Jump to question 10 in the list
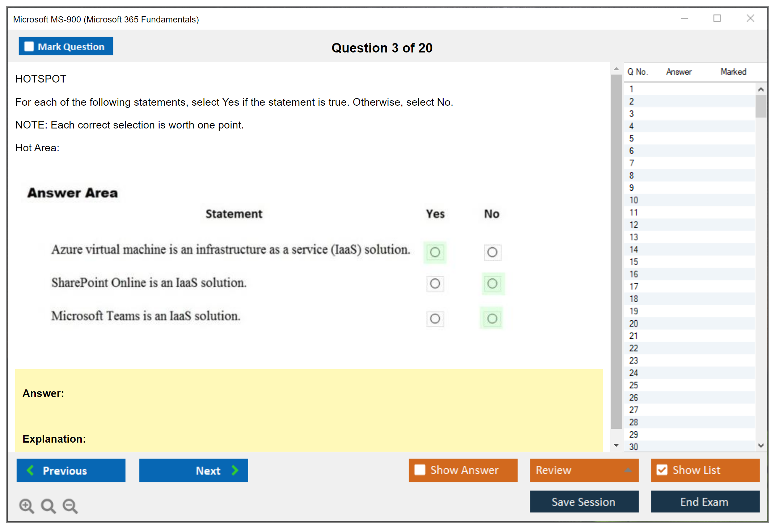 point(634,200)
